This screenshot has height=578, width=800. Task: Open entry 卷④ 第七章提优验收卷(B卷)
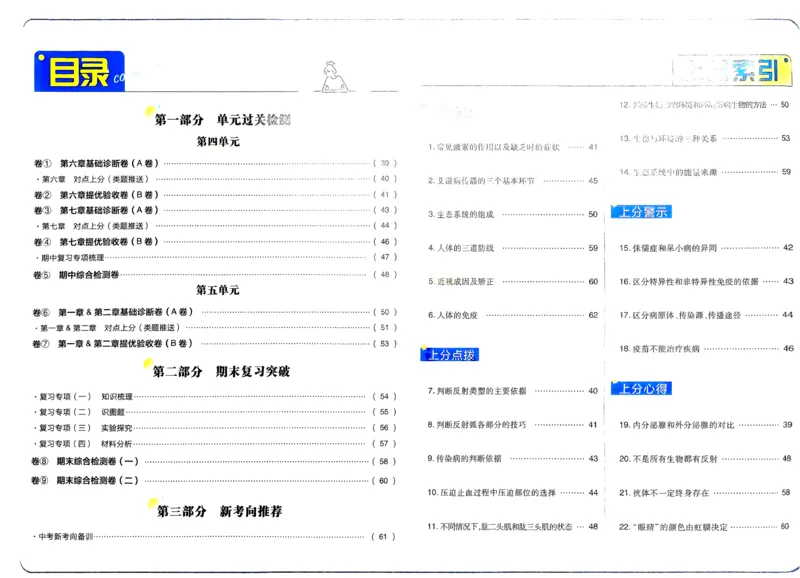(x=215, y=242)
